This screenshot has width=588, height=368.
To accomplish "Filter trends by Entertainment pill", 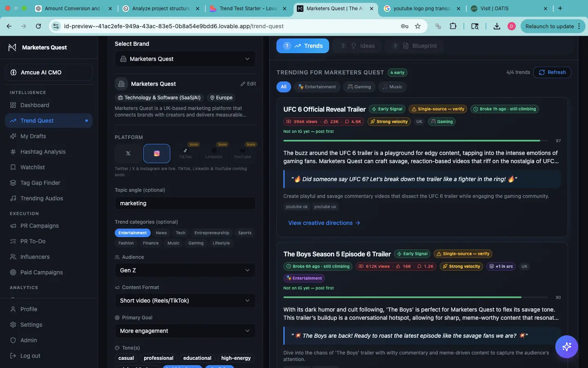I will tap(317, 87).
